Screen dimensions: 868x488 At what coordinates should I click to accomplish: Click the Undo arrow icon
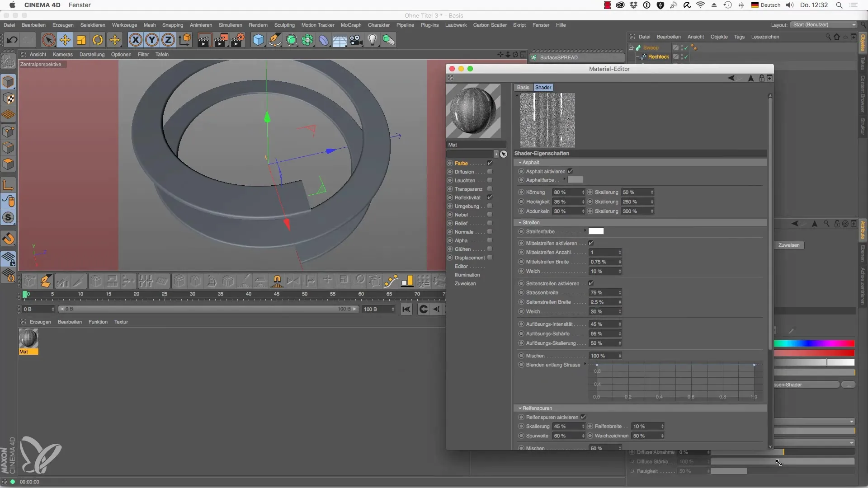12,40
